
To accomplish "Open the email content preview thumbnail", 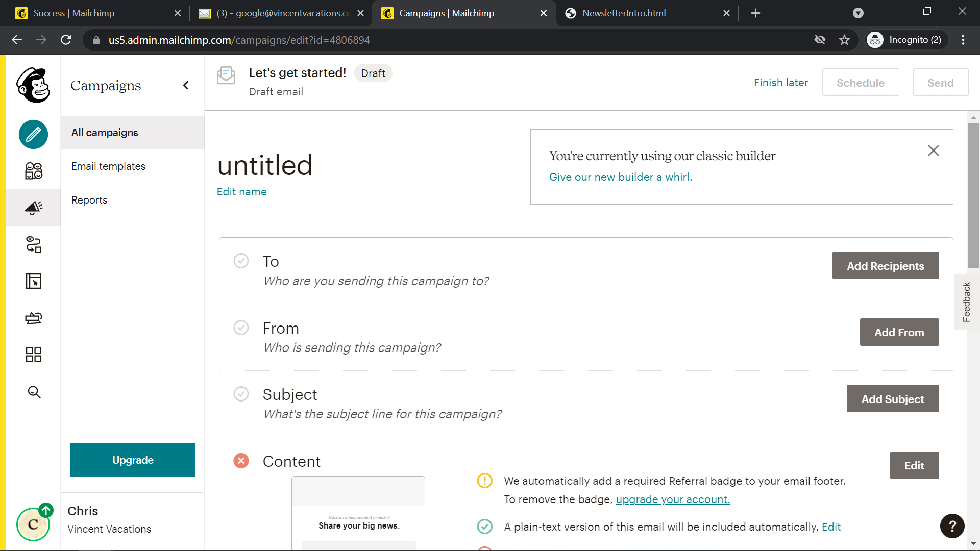I will click(358, 513).
